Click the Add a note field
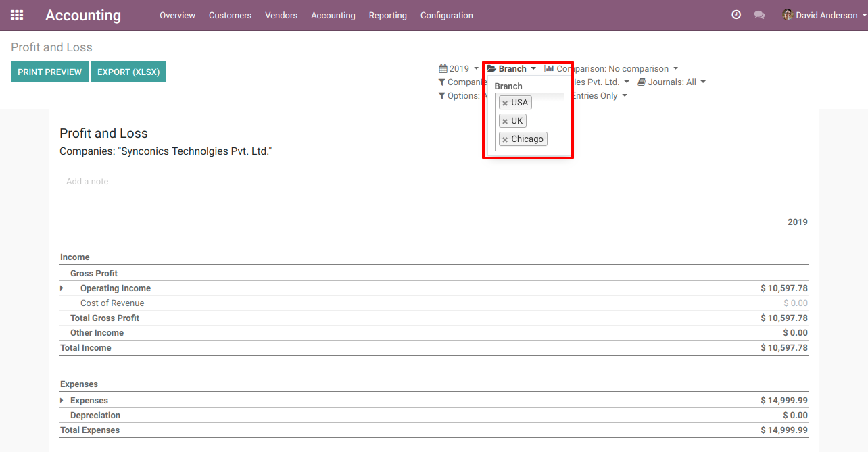 coord(87,182)
